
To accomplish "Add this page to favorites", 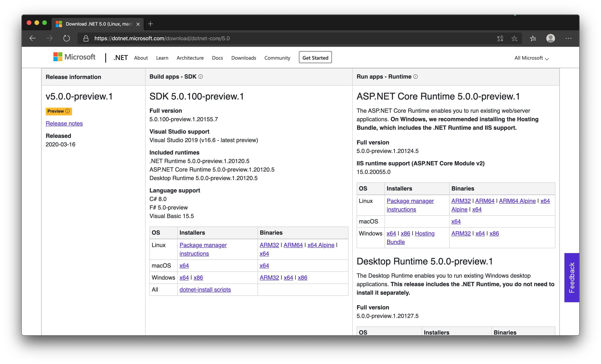I will point(514,38).
